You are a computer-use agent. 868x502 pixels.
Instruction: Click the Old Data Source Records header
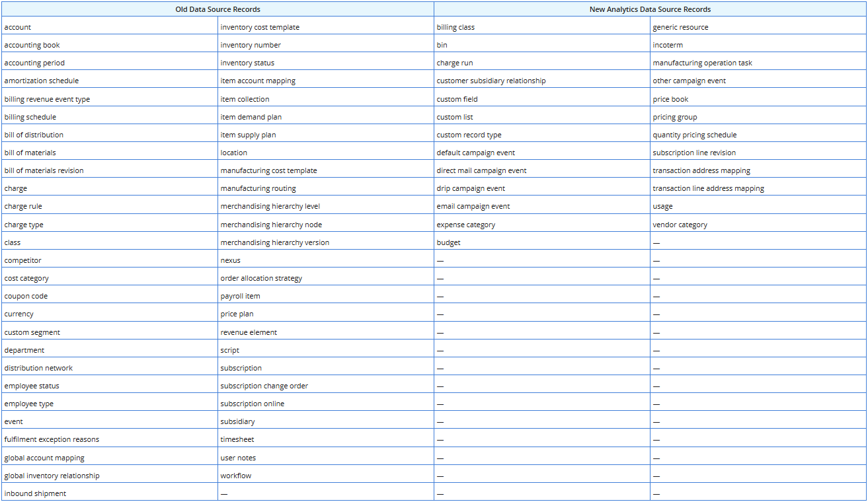217,9
